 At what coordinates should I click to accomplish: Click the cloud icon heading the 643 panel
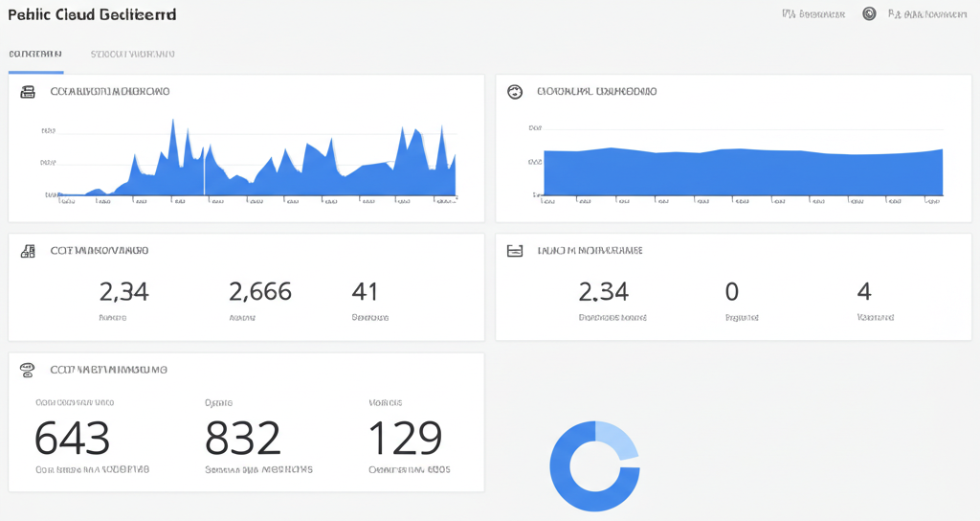(27, 370)
